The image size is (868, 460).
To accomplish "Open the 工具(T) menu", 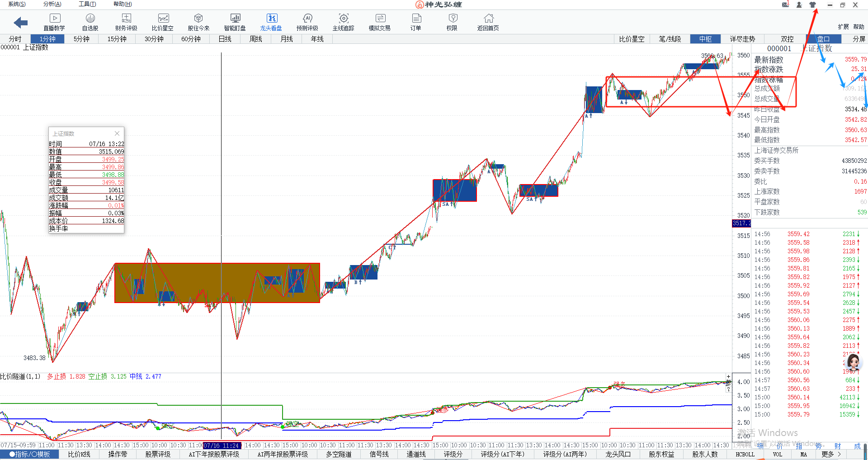I will coord(87,4).
